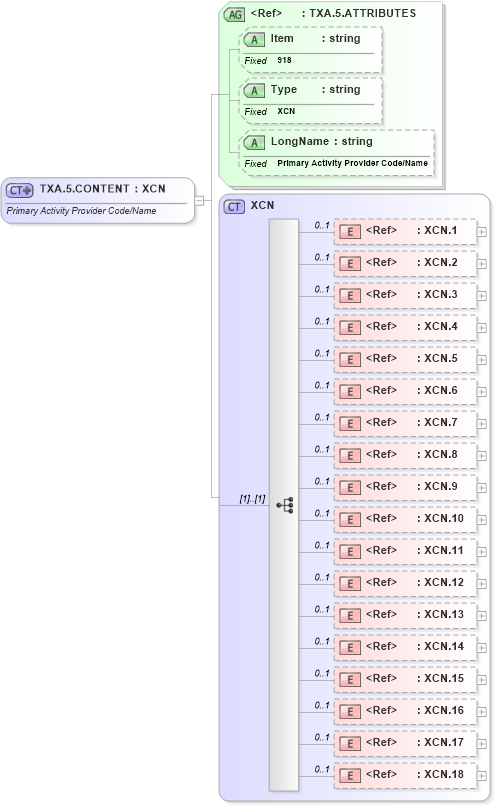The image size is (494, 805).
Task: Select the <Ref> : XCN.10 label
Action: tap(414, 519)
